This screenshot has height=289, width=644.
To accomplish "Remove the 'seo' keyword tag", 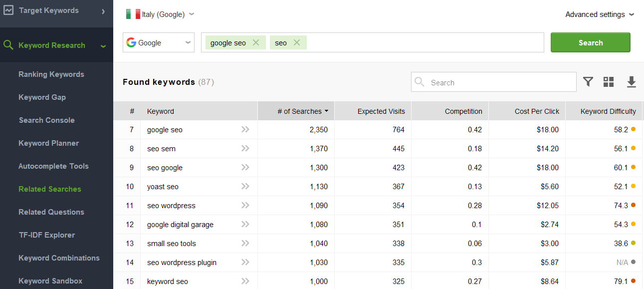I will click(297, 42).
